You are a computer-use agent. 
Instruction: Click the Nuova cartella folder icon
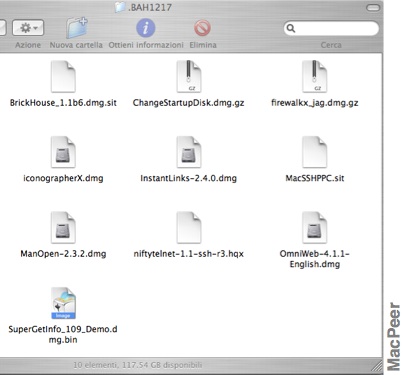pos(76,28)
